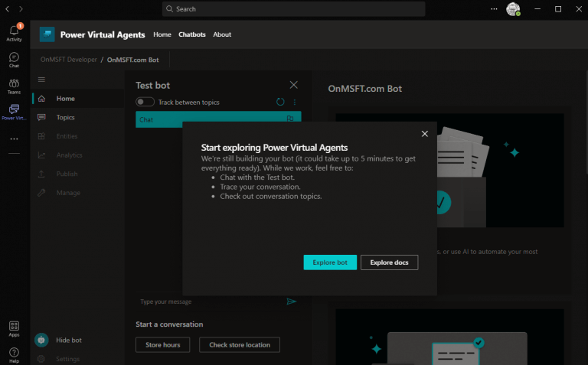Click the flag icon on Chat bar
The width and height of the screenshot is (588, 365).
290,119
